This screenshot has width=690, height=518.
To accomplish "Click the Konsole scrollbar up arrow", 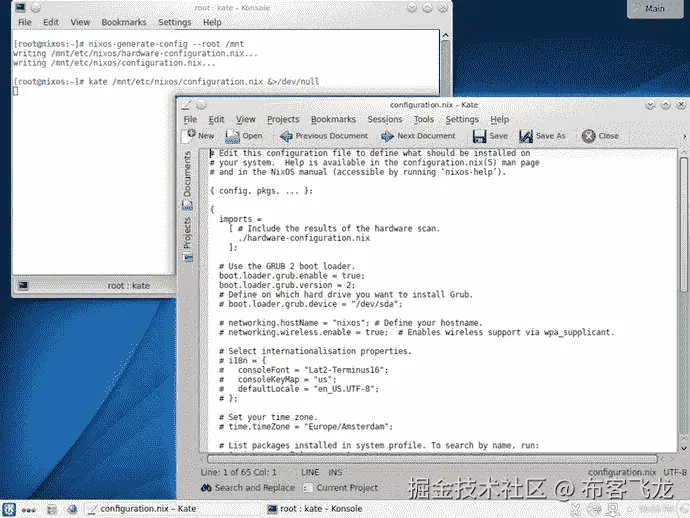I will coord(445,35).
